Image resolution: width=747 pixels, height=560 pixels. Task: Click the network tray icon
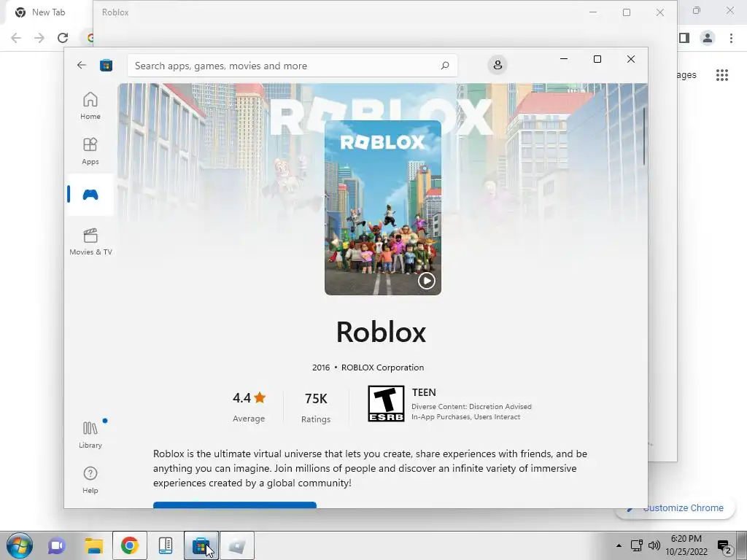click(x=636, y=545)
